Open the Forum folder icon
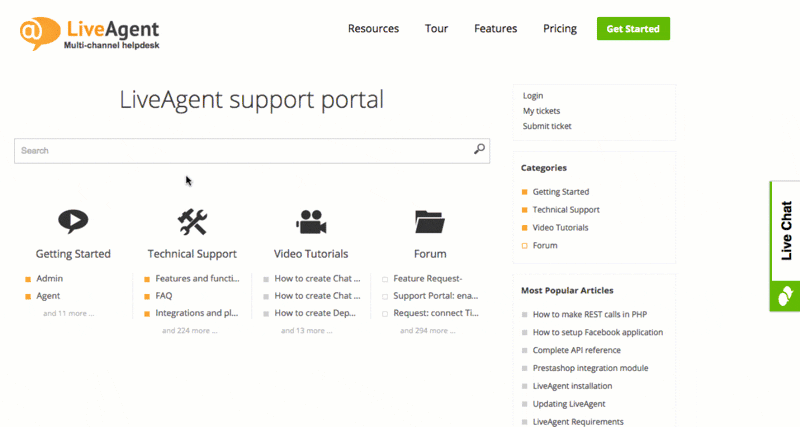 pyautogui.click(x=429, y=221)
